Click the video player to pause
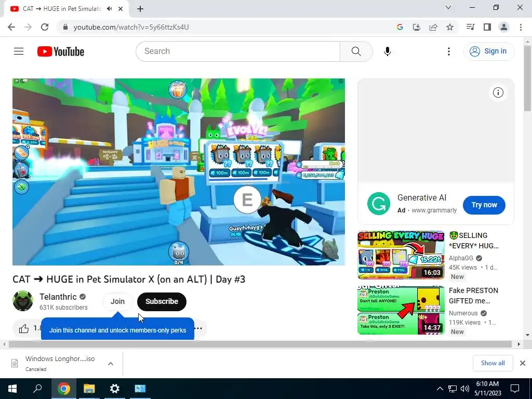The image size is (532, 399). [179, 171]
